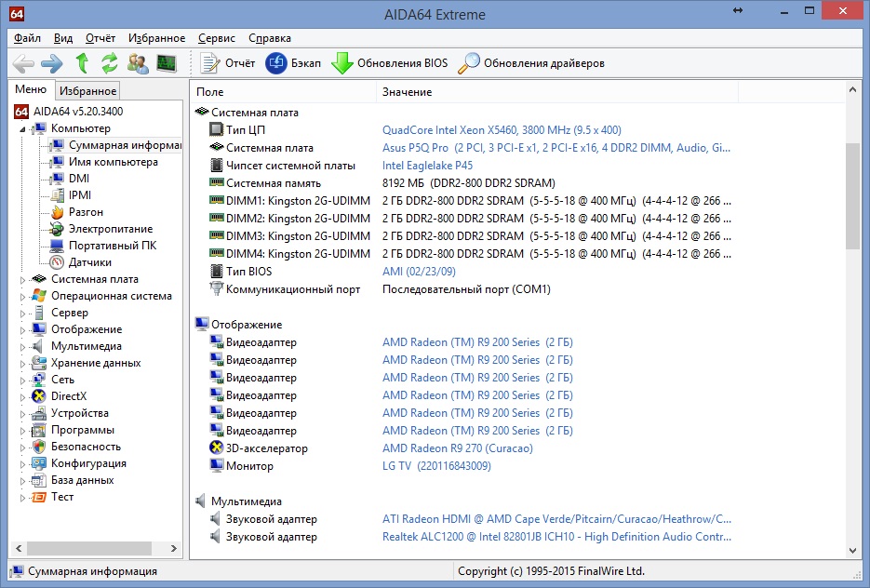Open the Сервис menu
870x588 pixels.
click(x=217, y=38)
